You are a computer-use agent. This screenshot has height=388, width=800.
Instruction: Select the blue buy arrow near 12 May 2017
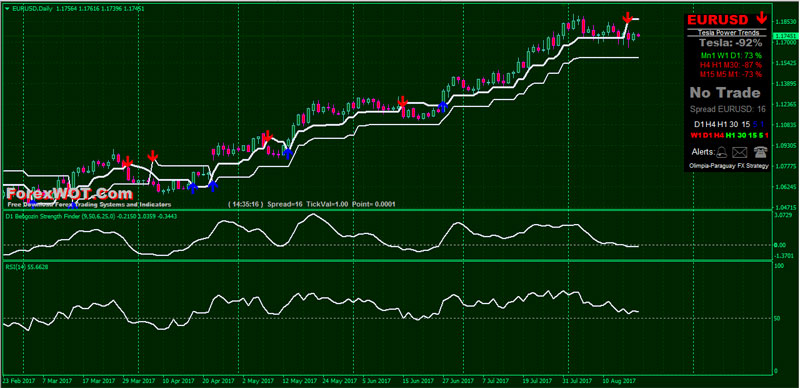[288, 153]
